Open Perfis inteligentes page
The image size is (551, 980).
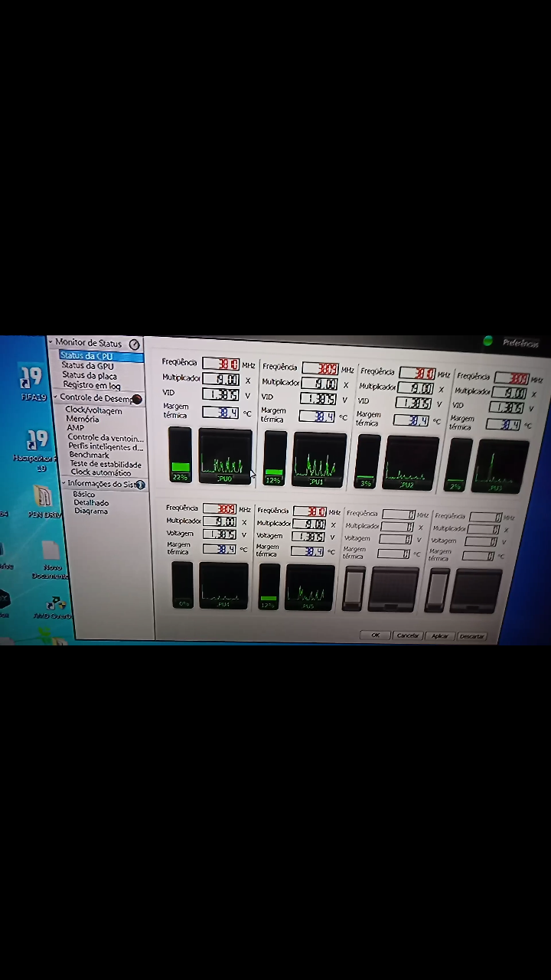106,446
